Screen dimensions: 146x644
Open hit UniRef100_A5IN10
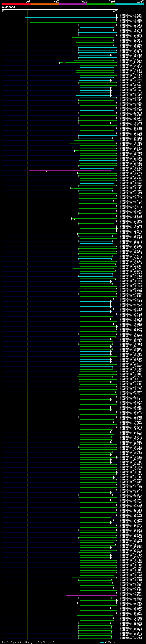(131, 198)
